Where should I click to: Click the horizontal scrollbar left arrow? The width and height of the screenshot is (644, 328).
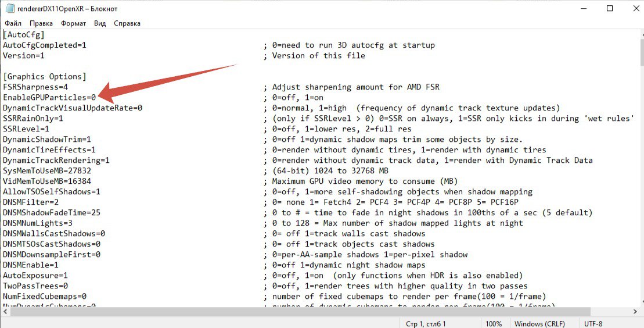(5, 312)
